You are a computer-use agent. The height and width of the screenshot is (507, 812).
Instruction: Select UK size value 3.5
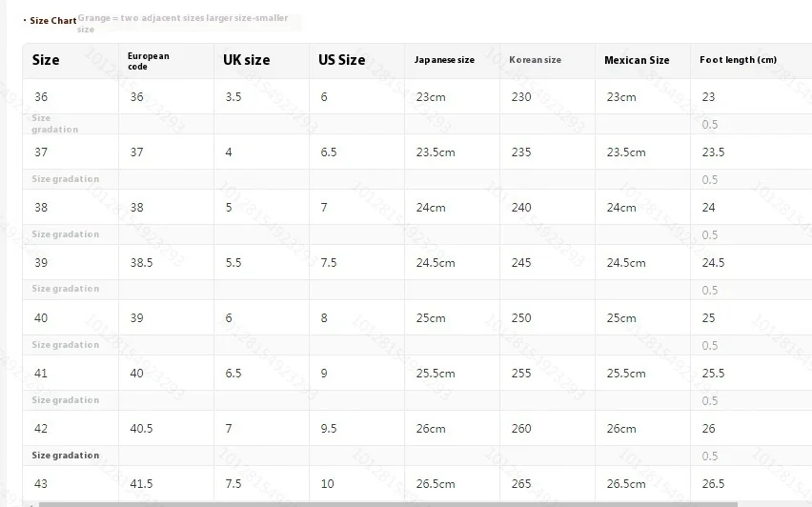(x=233, y=96)
